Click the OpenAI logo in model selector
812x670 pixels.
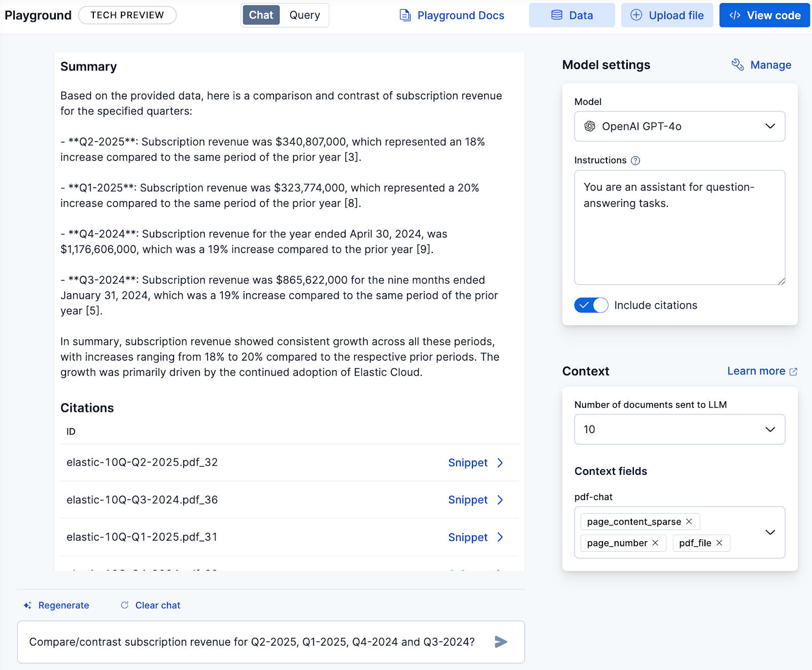pos(590,126)
